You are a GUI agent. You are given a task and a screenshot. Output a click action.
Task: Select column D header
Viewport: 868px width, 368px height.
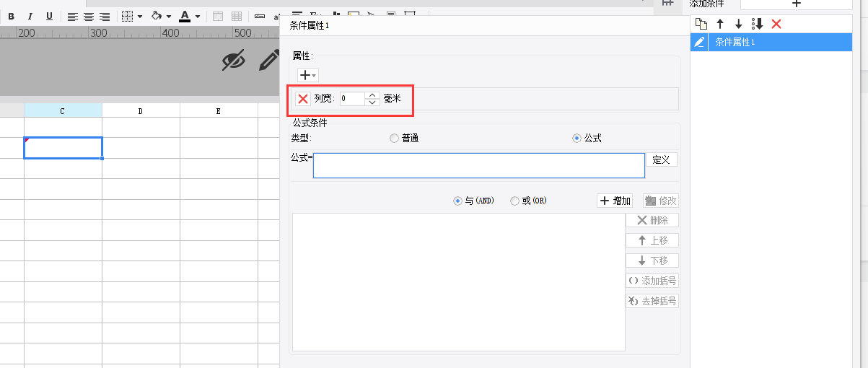tap(141, 110)
